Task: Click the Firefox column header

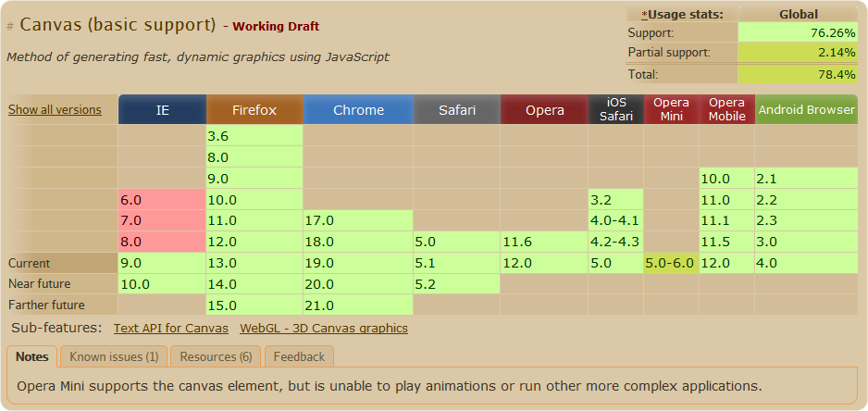Action: point(254,109)
